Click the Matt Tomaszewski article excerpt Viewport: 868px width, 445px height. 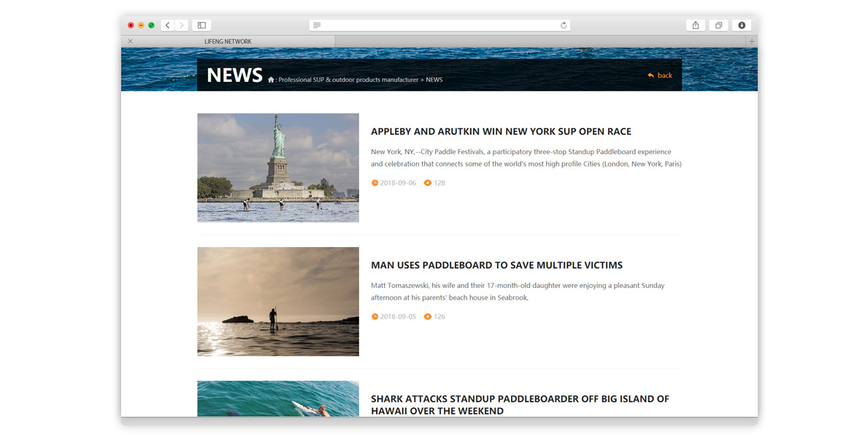pos(518,292)
